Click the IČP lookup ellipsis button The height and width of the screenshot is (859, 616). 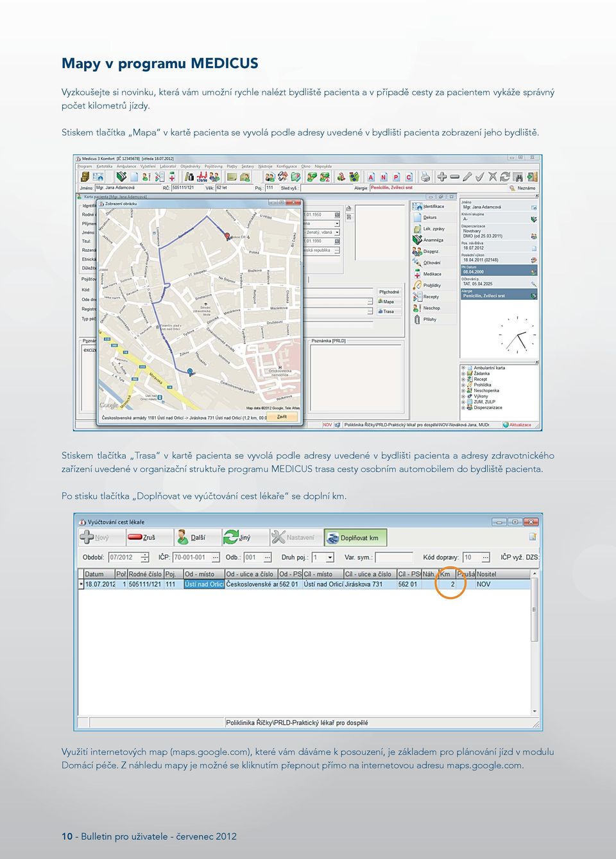216,557
